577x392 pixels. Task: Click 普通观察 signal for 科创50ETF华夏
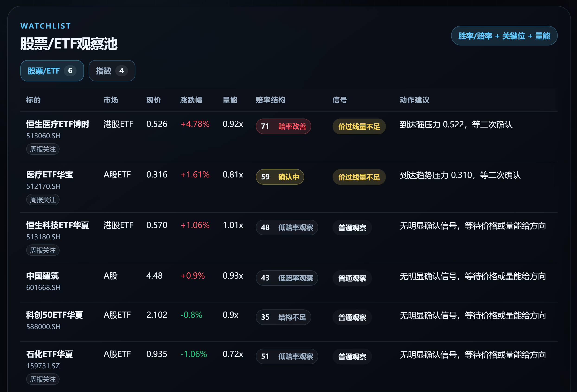coord(352,317)
